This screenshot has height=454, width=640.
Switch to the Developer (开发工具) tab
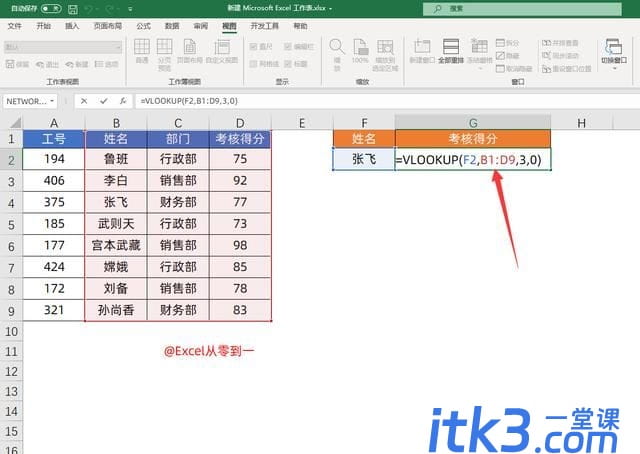click(264, 26)
